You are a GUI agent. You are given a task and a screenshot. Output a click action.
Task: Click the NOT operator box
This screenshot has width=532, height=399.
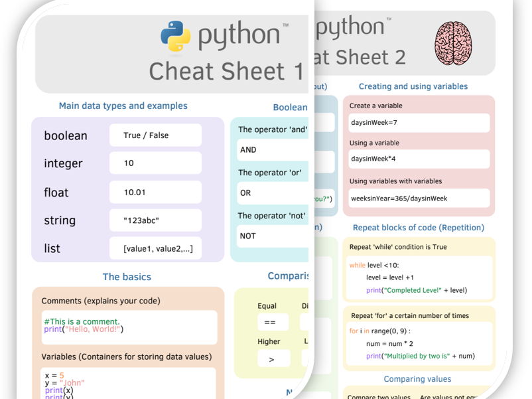[273, 236]
